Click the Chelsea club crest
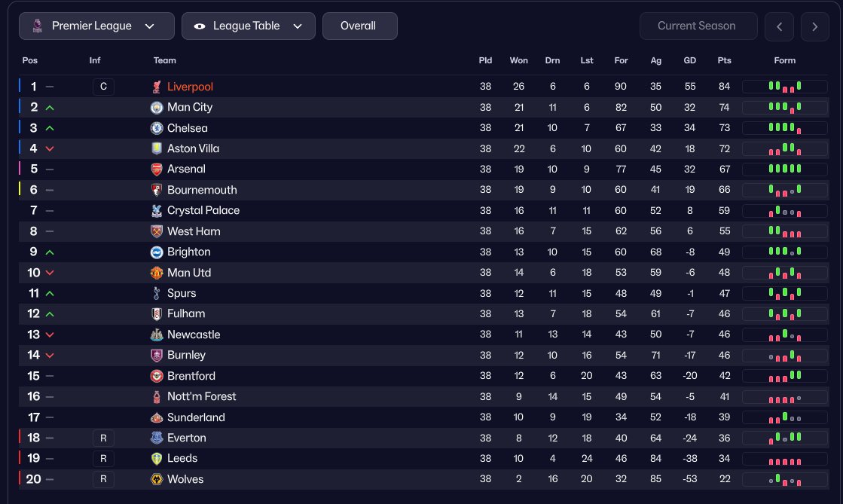Viewport: 843px width, 504px height. tap(157, 128)
